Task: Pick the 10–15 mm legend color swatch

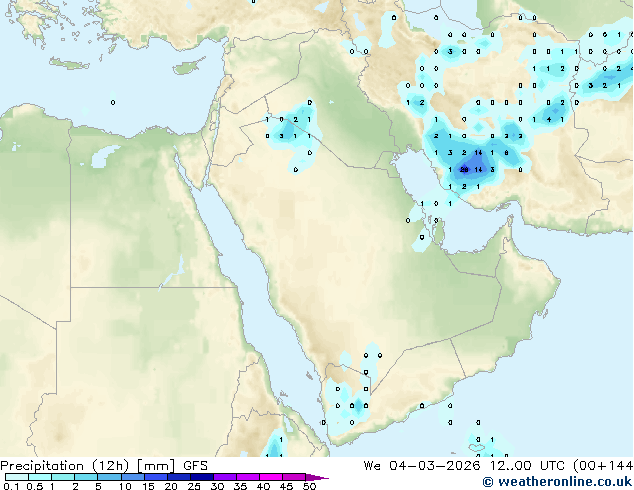Action: pyautogui.click(x=132, y=477)
